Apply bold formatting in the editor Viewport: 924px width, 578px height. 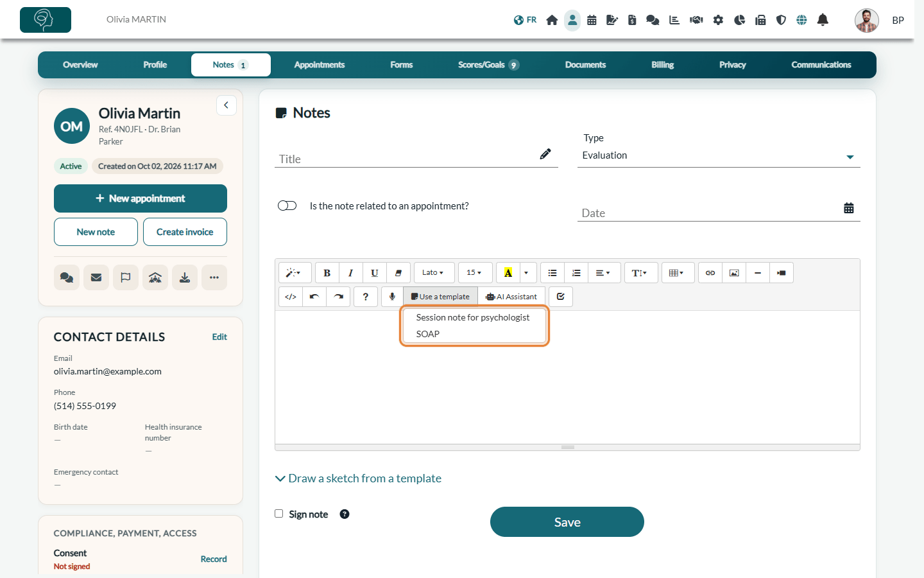tap(327, 273)
